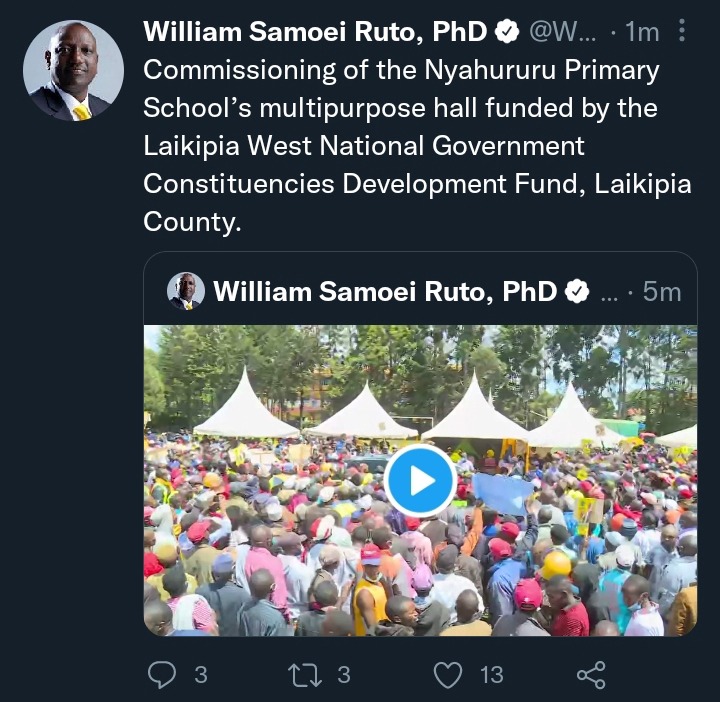Click the 5m timestamp on quoted tweet
Screen dimensions: 720x702
coord(662,292)
